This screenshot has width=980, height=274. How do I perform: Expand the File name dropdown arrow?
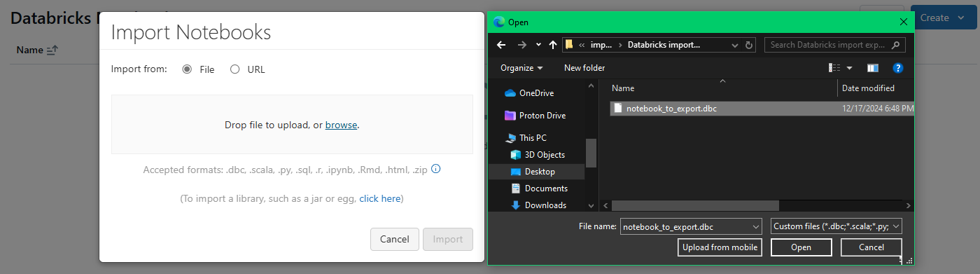(x=755, y=227)
